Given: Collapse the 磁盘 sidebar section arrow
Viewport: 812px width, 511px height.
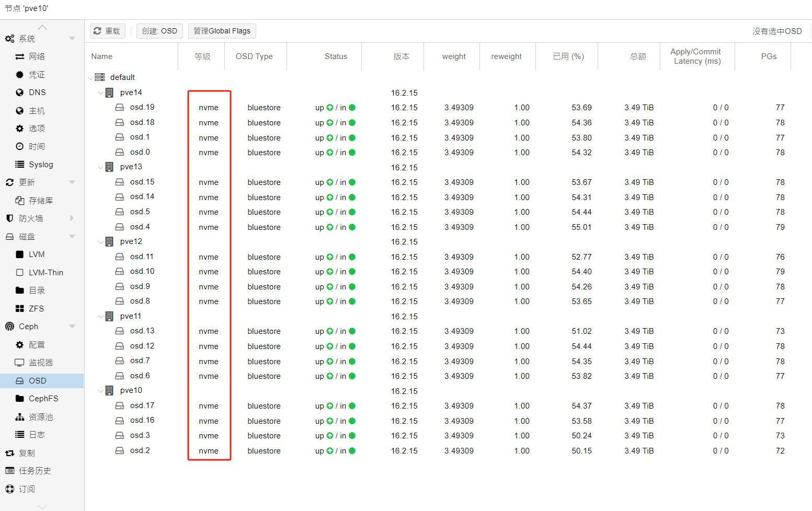Looking at the screenshot, I should click(x=72, y=236).
